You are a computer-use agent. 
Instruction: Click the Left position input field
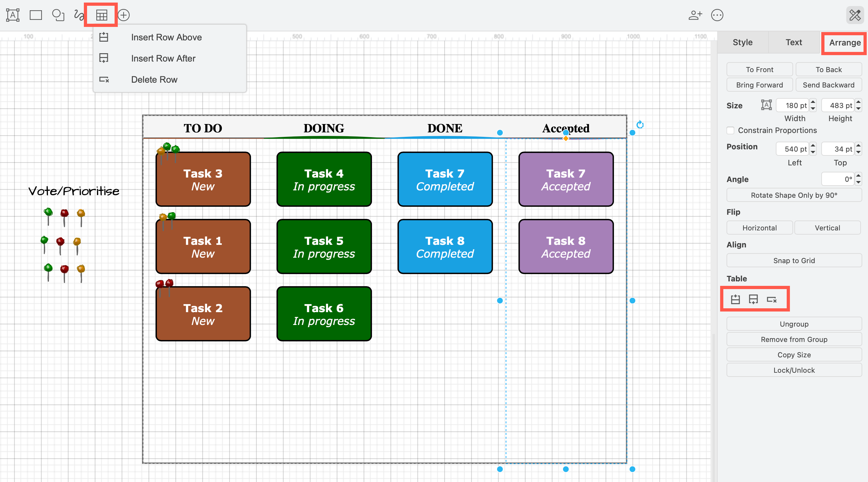(x=792, y=149)
